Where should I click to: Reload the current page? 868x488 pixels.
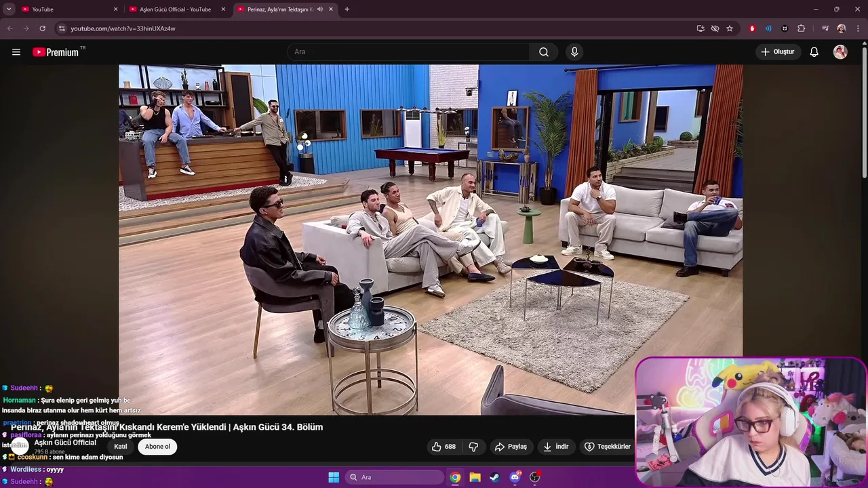coord(42,28)
